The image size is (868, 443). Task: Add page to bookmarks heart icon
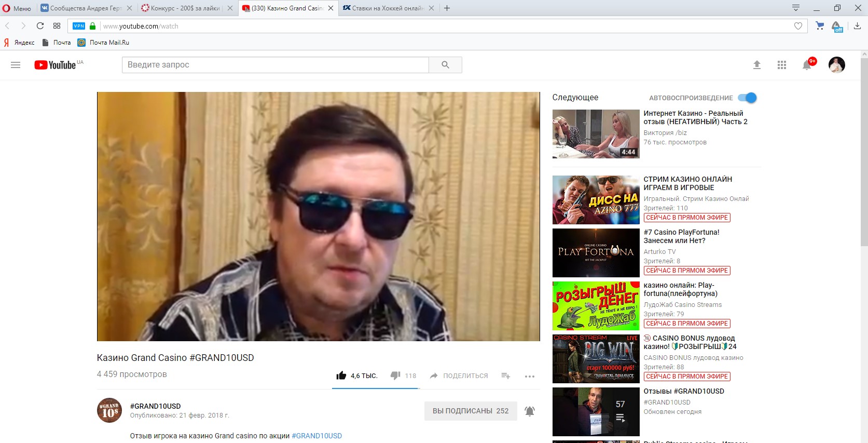(798, 26)
